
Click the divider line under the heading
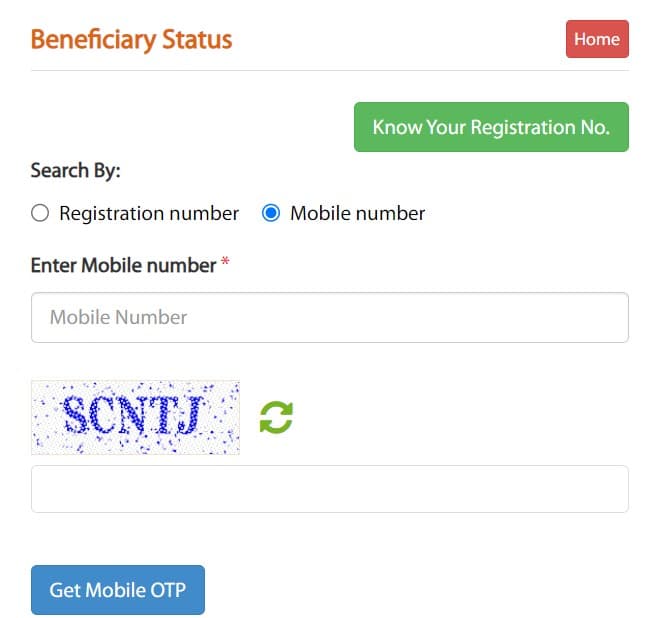330,70
